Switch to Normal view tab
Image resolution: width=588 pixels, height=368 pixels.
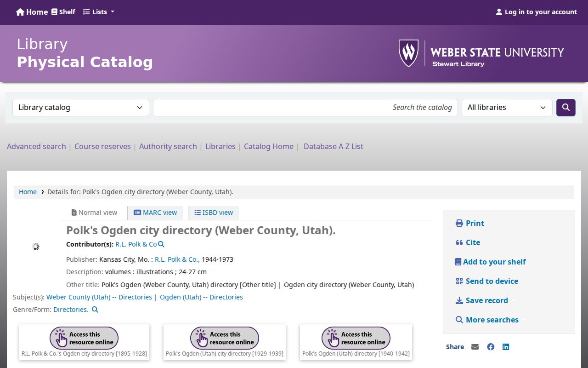pos(94,213)
